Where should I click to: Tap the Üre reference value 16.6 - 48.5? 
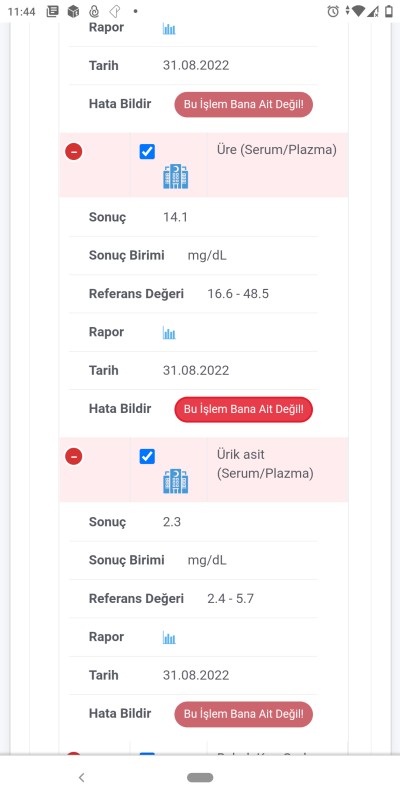point(238,294)
